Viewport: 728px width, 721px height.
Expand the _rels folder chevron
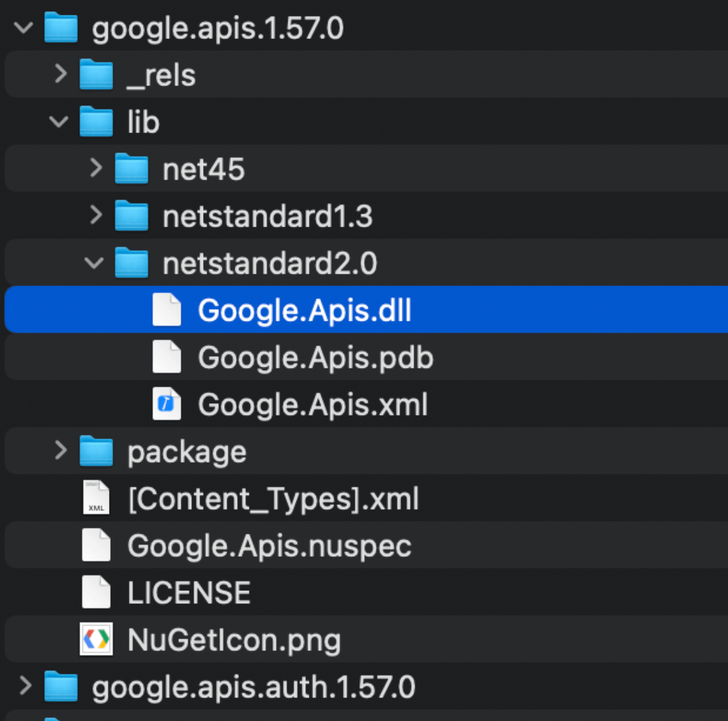click(61, 73)
